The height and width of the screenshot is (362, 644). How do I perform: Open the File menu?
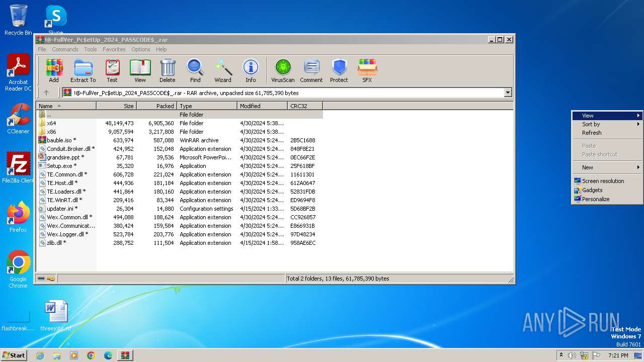(x=42, y=49)
